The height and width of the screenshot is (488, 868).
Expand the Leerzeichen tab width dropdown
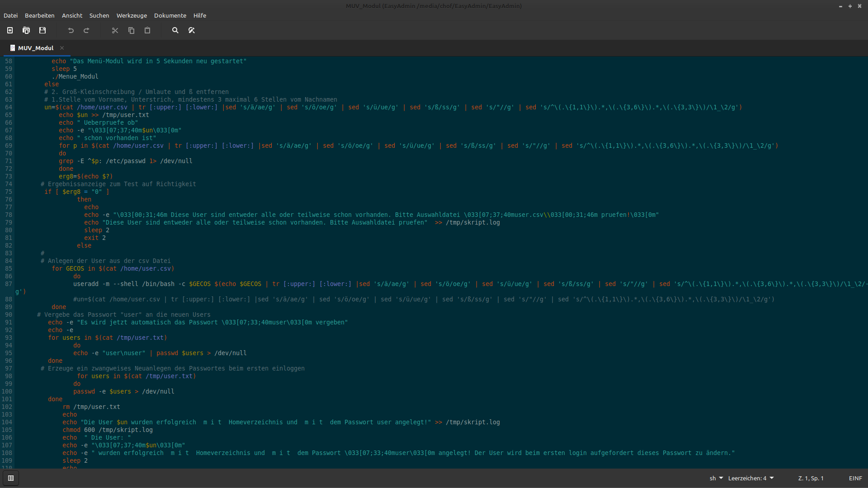pyautogui.click(x=750, y=478)
